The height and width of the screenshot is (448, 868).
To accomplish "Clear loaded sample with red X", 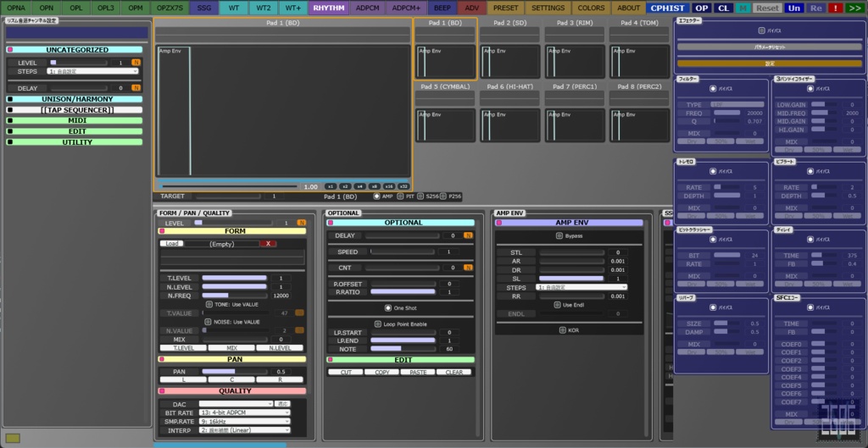I will click(x=268, y=244).
